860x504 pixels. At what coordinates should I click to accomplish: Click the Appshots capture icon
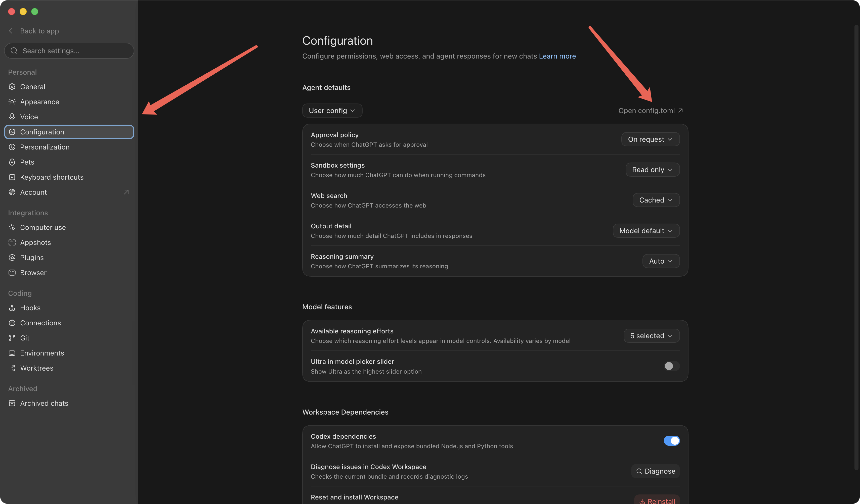(12, 242)
